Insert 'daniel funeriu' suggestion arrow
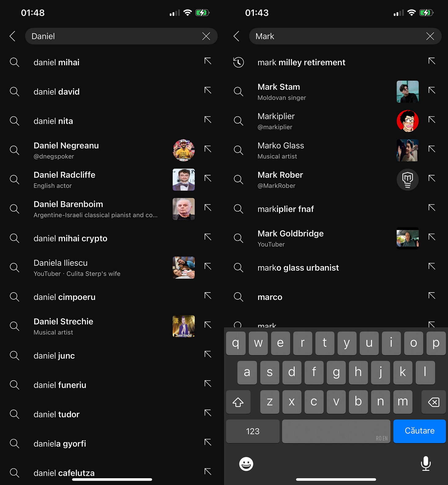Viewport: 448px width, 485px height. (x=208, y=383)
